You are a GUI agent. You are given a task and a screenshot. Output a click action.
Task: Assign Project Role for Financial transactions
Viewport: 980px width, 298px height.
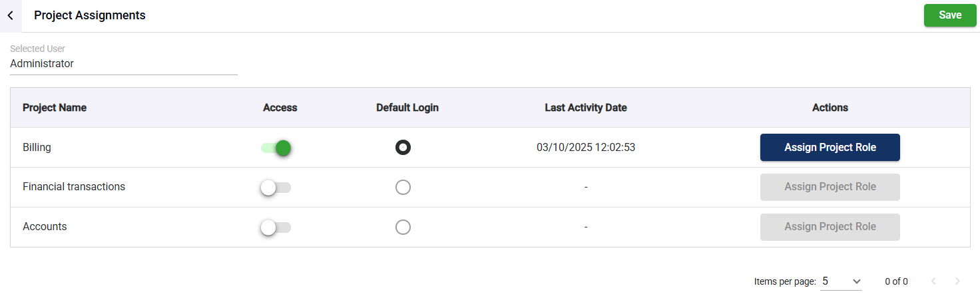(x=830, y=187)
